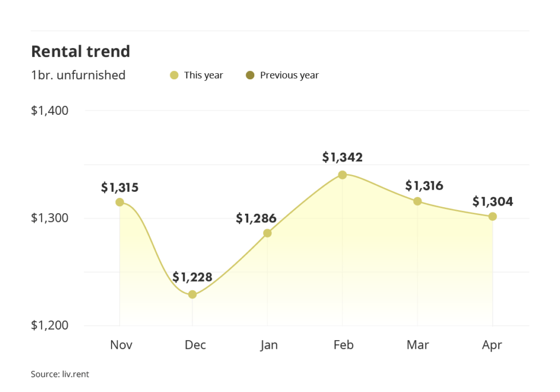Click the Jan data point marker
The image size is (560, 392).
click(267, 233)
